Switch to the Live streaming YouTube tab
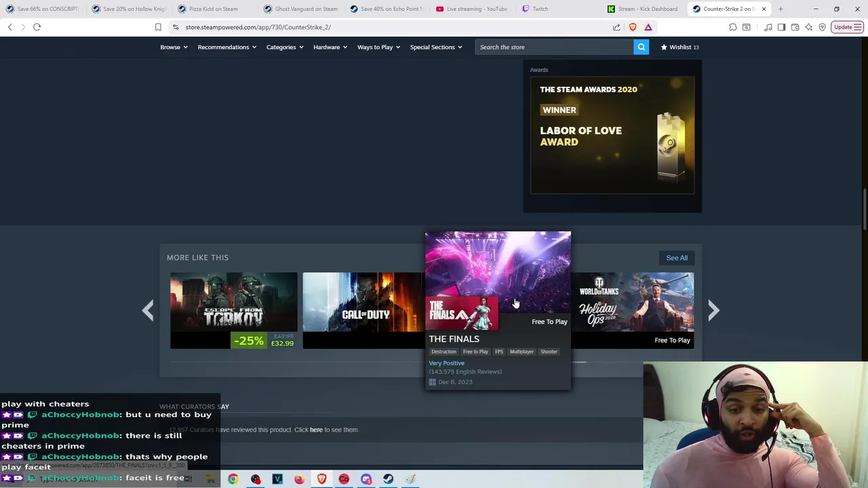Image resolution: width=868 pixels, height=488 pixels. coord(473,9)
